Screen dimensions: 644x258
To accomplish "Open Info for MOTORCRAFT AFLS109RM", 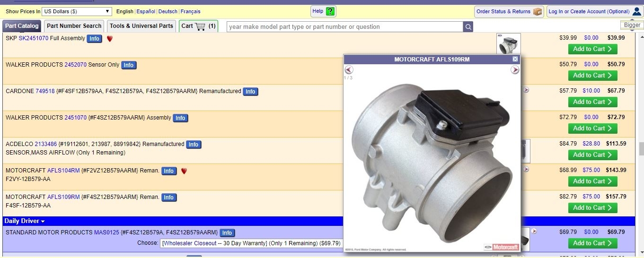I will pos(169,198).
